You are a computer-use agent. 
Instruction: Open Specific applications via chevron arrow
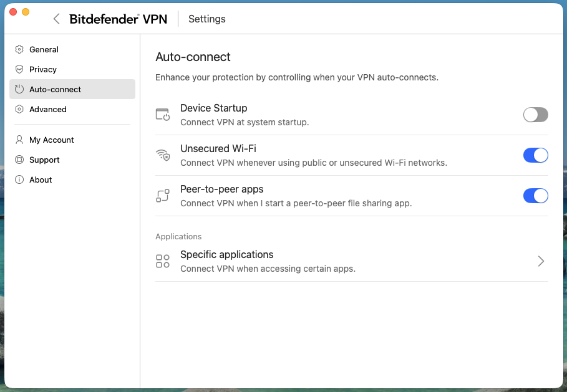541,261
